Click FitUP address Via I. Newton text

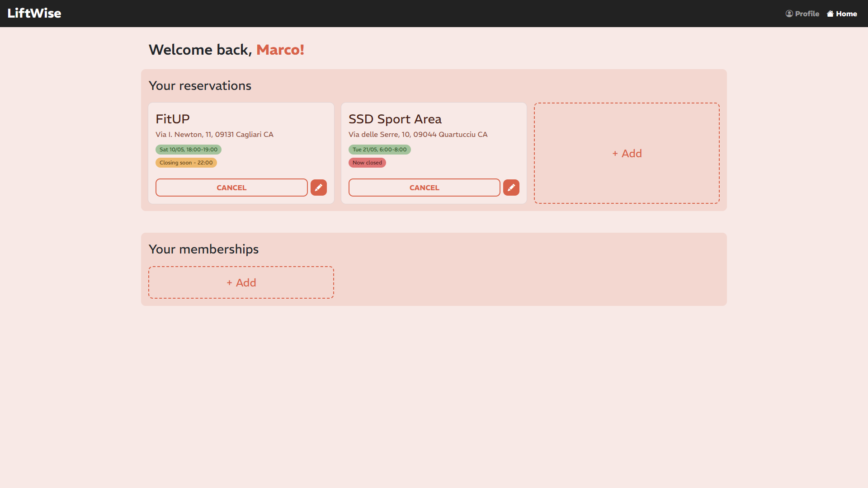pyautogui.click(x=214, y=134)
